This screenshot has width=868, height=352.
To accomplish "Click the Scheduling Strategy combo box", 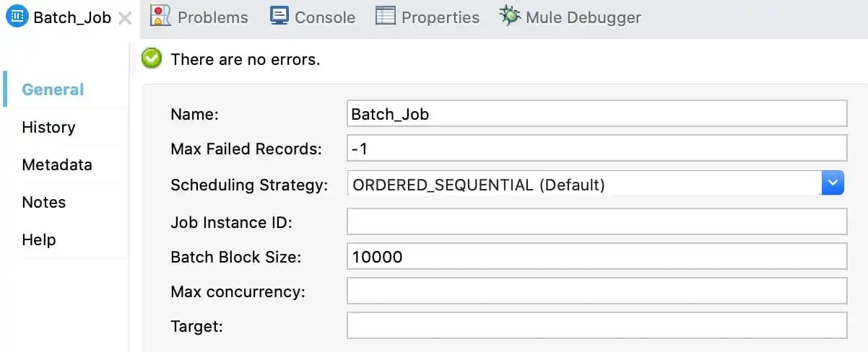I will 583,184.
